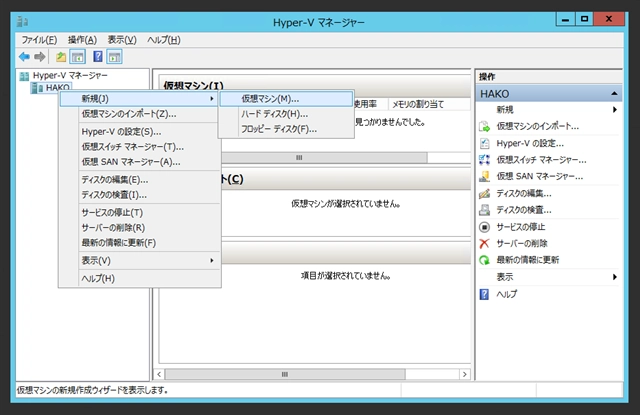This screenshot has width=640, height=415.
Task: Click the Forward arrow toolbar icon
Action: (x=40, y=57)
